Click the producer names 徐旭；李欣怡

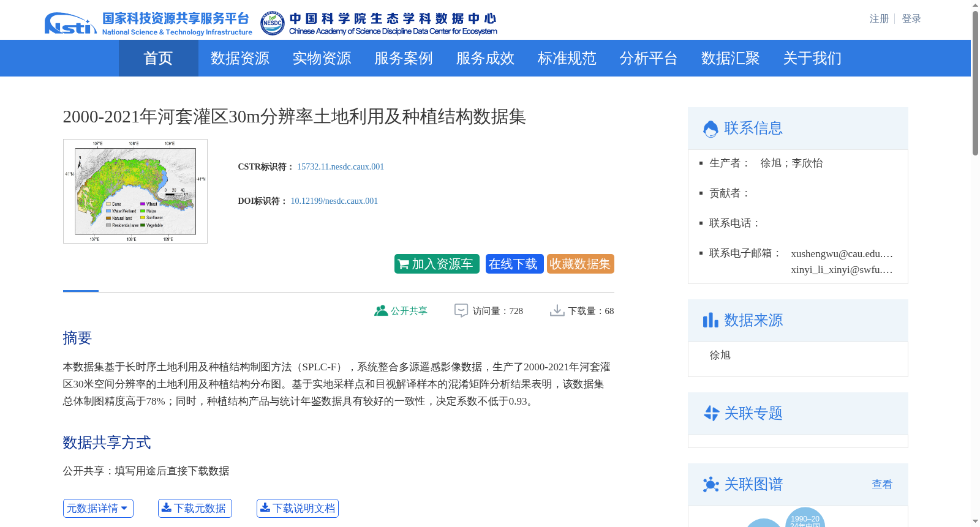791,163
